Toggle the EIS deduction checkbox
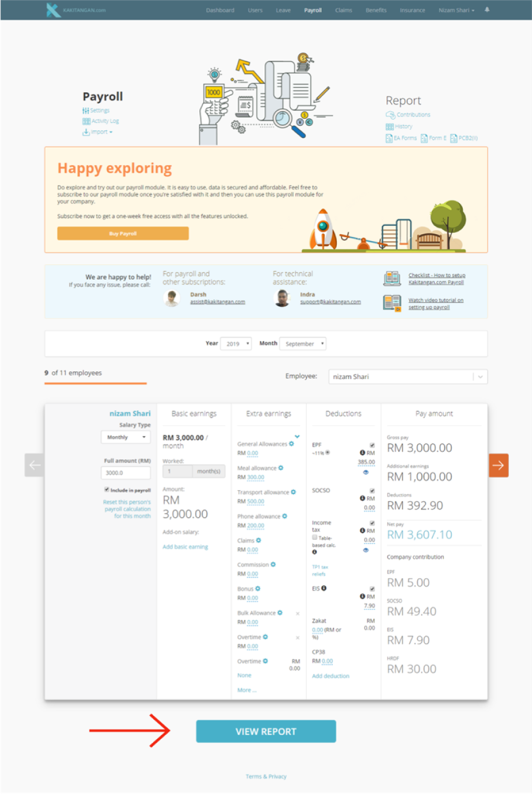The height and width of the screenshot is (794, 532). click(372, 589)
